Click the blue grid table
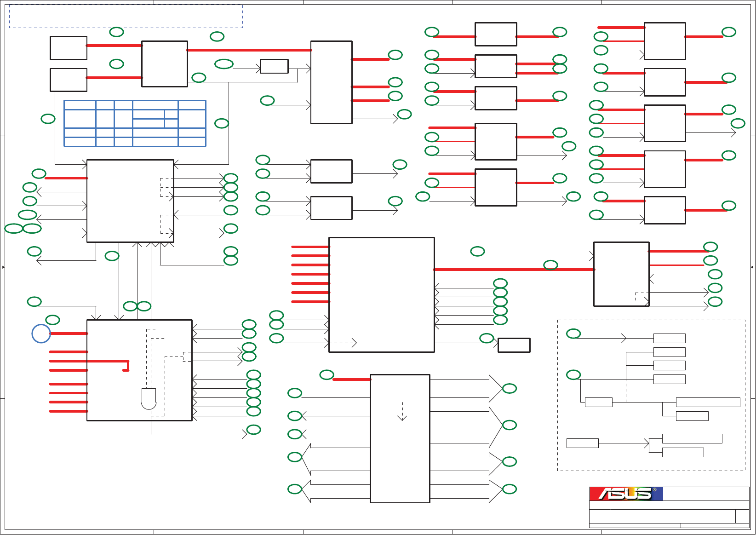The width and height of the screenshot is (756, 535). (x=135, y=123)
